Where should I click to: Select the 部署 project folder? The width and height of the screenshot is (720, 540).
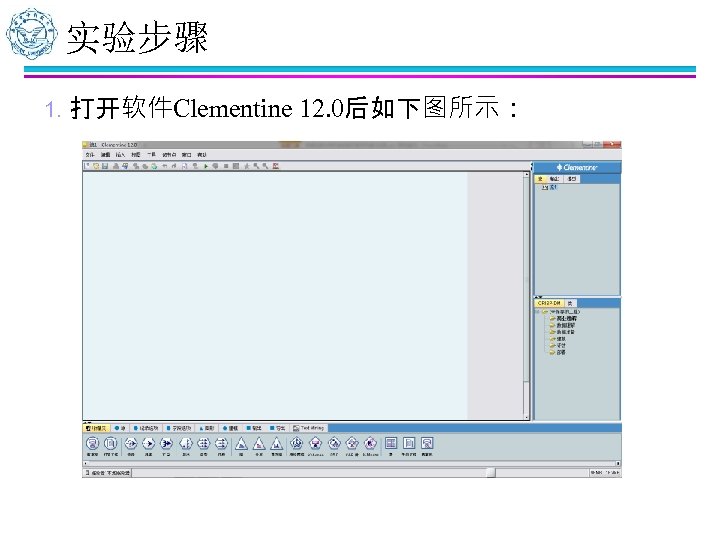point(558,352)
